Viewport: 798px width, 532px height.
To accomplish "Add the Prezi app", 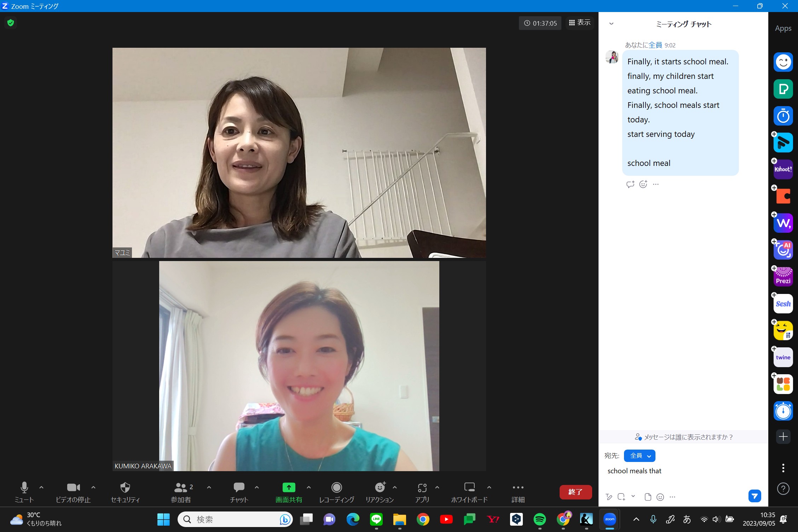I will point(783,277).
